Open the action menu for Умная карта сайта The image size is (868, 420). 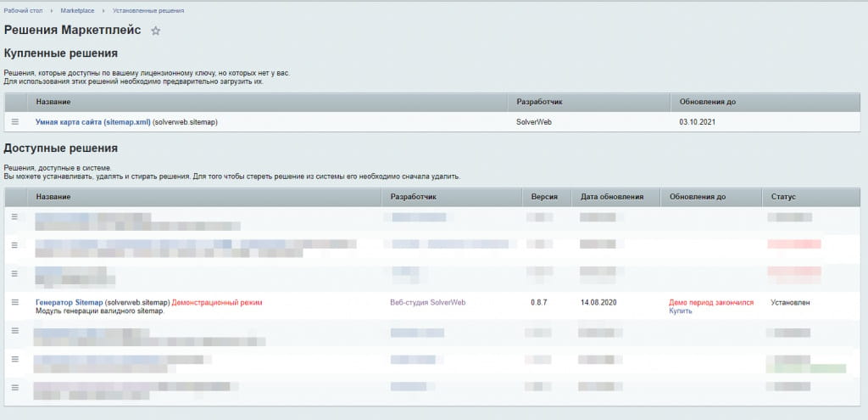click(14, 122)
